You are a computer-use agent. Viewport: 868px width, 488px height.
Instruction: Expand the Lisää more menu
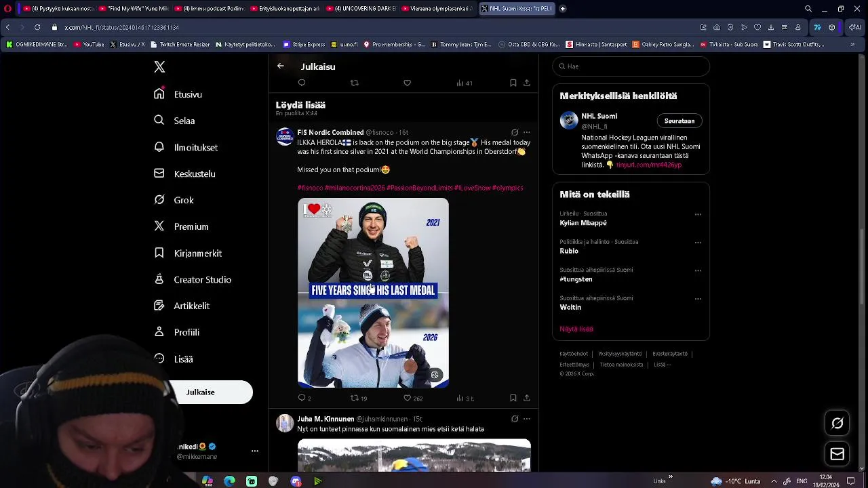(174, 359)
